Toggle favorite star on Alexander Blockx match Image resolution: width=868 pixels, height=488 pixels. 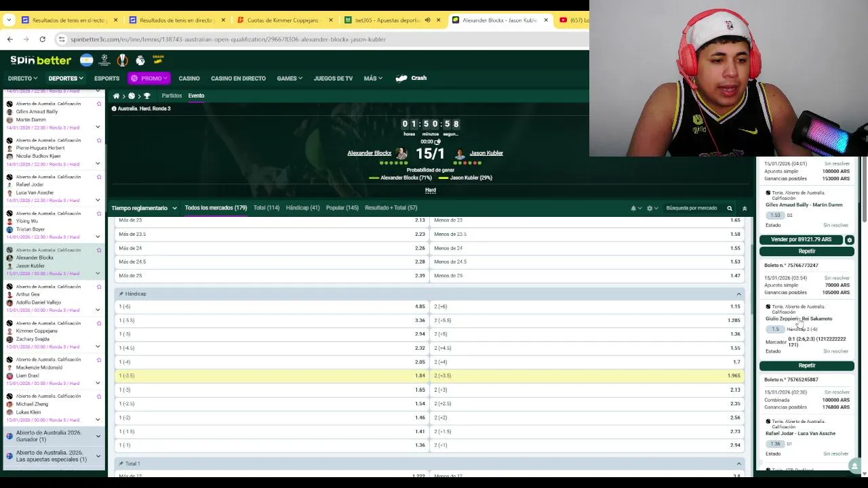coord(99,250)
